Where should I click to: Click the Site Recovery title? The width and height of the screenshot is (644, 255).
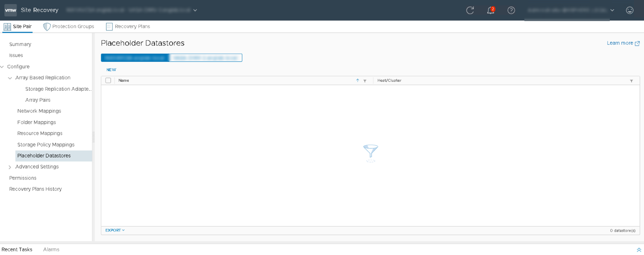coord(39,10)
